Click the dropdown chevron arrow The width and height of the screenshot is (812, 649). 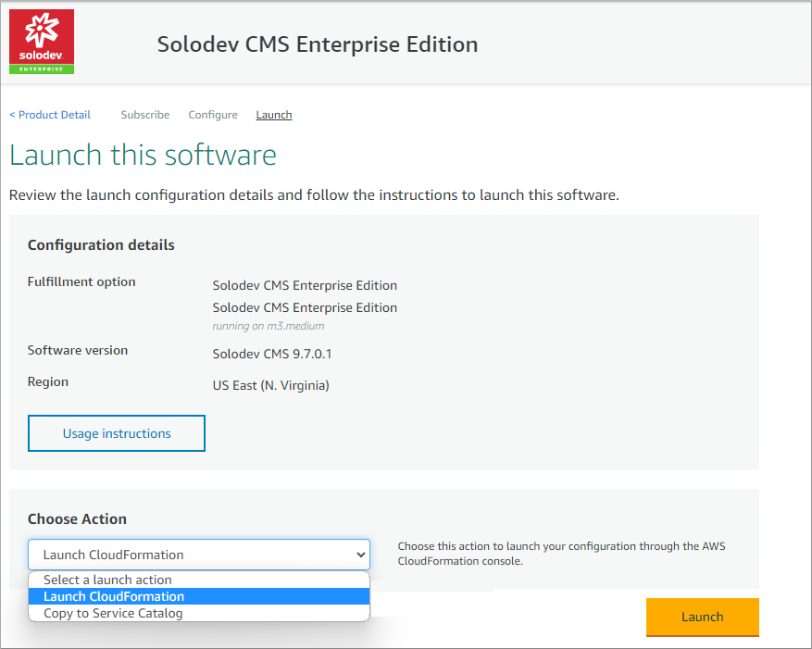(361, 555)
